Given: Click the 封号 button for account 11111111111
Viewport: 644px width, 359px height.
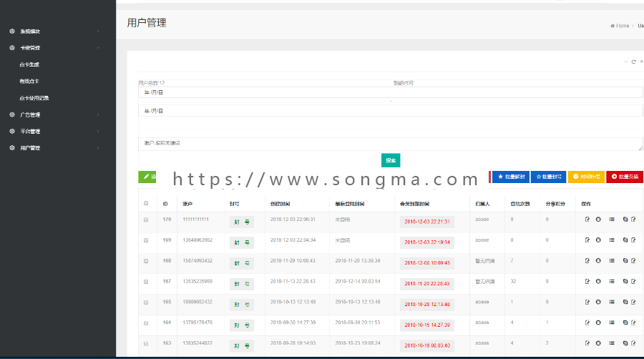Looking at the screenshot, I should coord(242,222).
